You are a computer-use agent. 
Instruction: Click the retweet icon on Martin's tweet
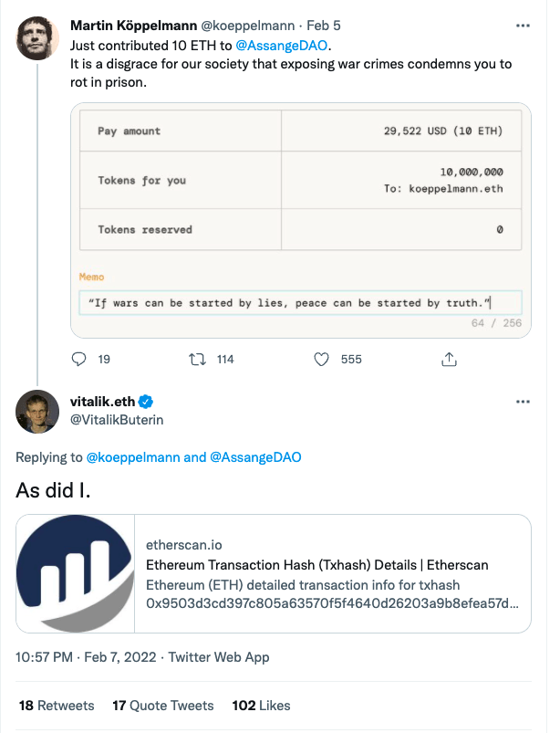coord(196,360)
